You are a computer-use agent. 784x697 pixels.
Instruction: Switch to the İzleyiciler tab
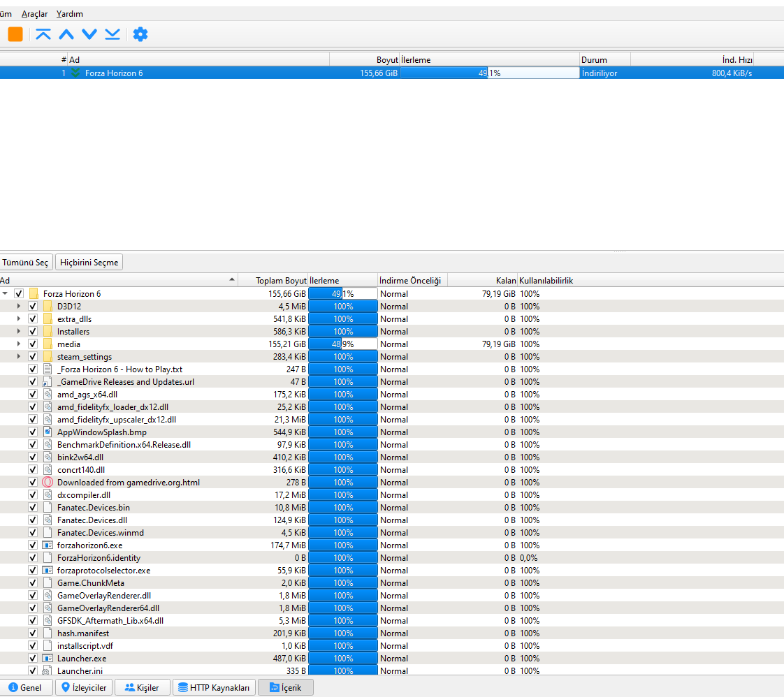pos(84,687)
